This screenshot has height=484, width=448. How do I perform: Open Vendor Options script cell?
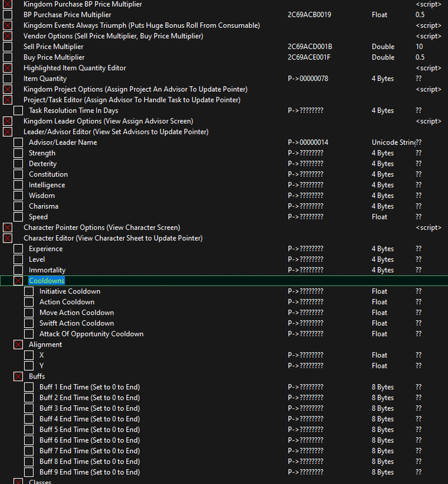pyautogui.click(x=428, y=36)
